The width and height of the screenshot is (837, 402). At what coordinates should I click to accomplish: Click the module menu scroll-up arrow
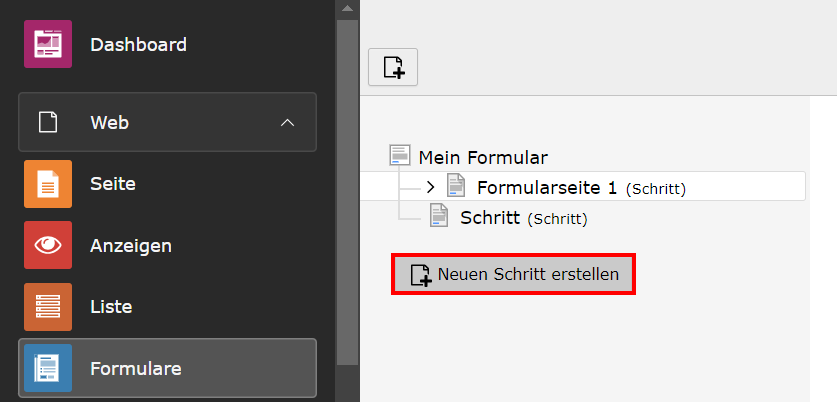click(348, 8)
